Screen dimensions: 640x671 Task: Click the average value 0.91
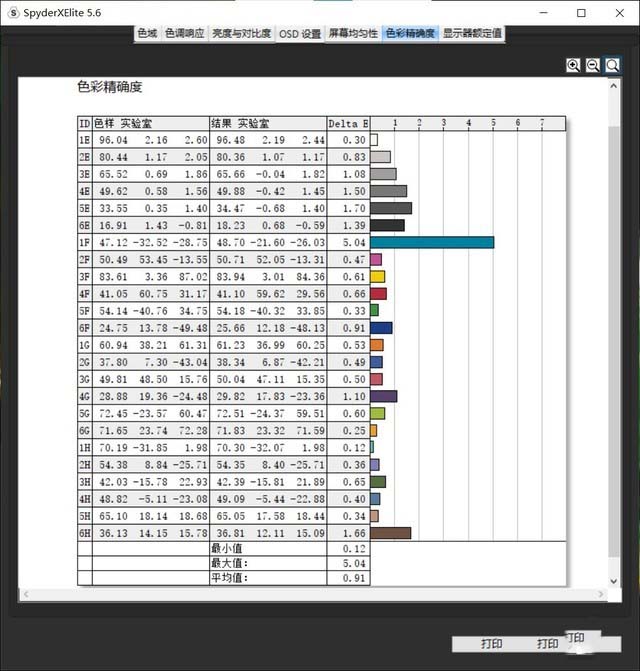(x=354, y=578)
